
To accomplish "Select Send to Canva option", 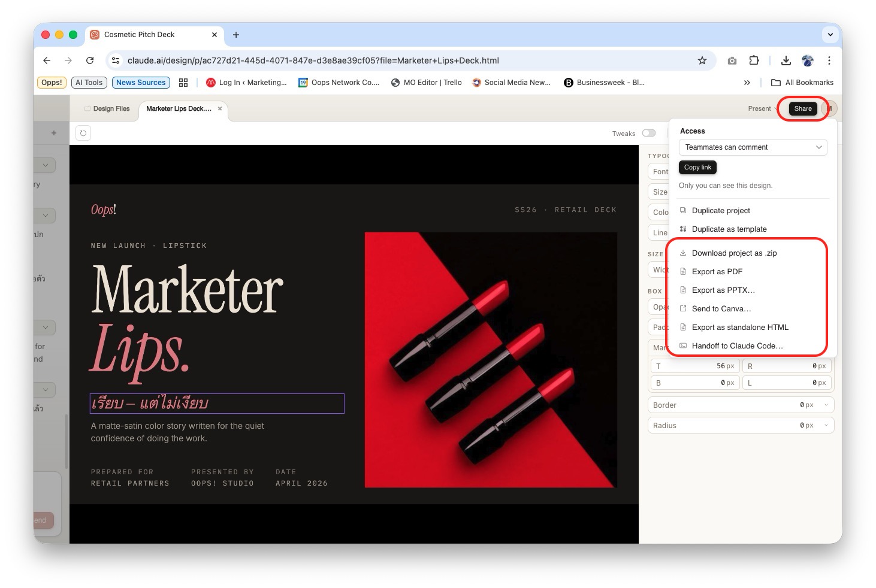I will (721, 309).
